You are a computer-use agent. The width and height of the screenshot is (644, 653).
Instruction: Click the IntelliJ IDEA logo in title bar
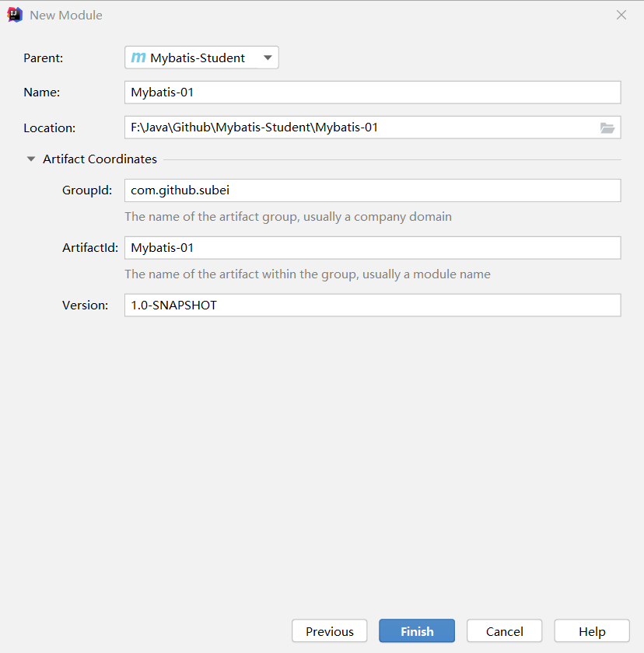pos(15,15)
